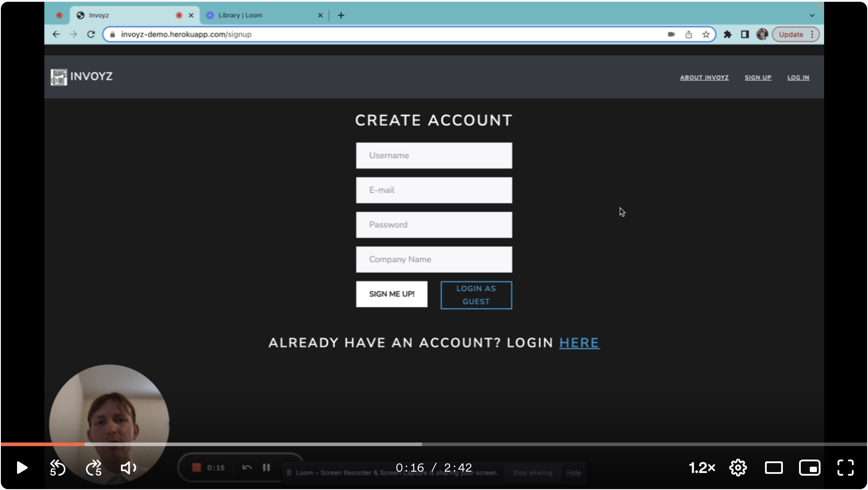Viewport: 868px width, 490px height.
Task: Select the SIGN UP menu item on Invoyz
Action: pyautogui.click(x=758, y=77)
